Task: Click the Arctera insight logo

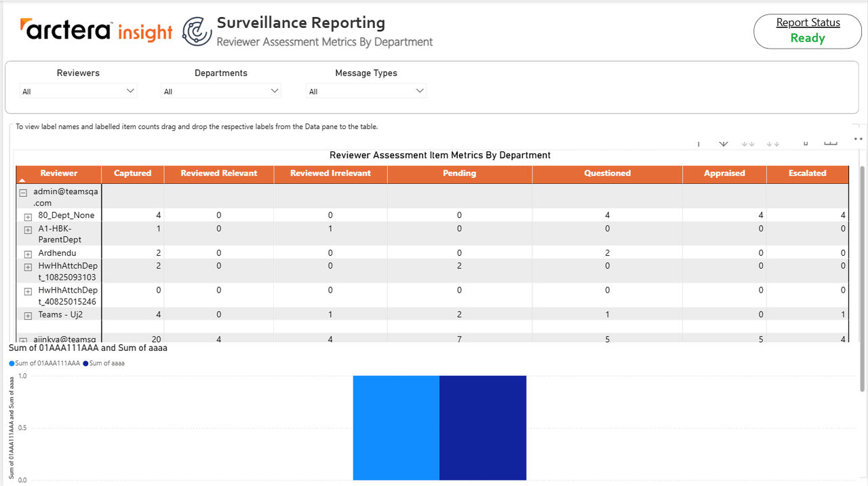Action: coord(96,31)
